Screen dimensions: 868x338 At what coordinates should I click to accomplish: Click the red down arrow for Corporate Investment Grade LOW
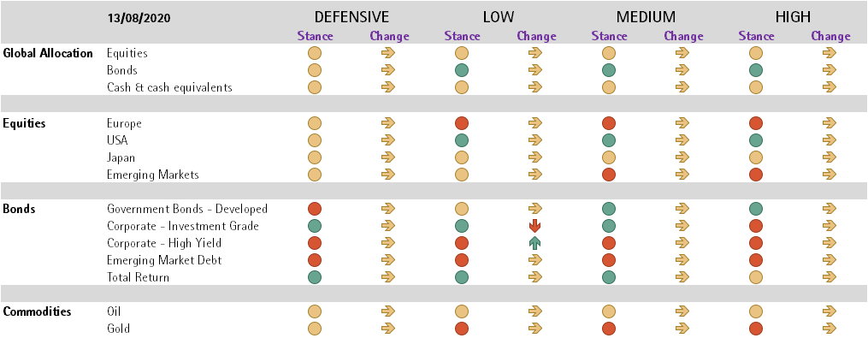click(x=534, y=226)
